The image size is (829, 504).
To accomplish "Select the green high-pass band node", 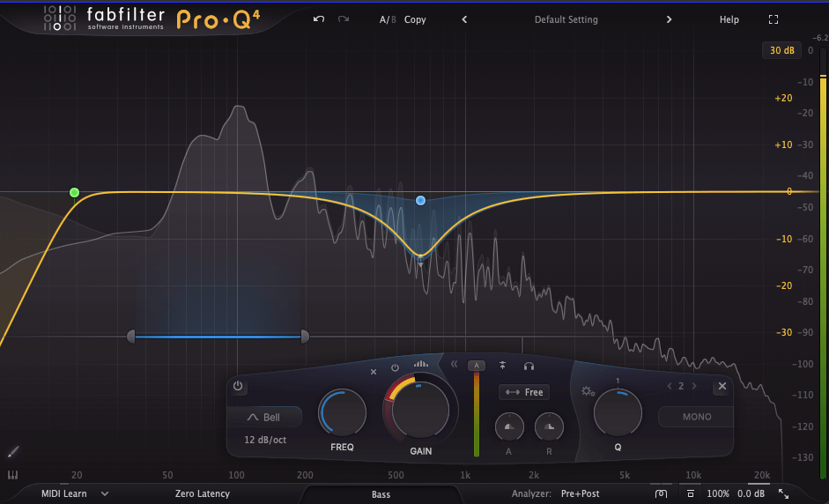I will point(74,192).
